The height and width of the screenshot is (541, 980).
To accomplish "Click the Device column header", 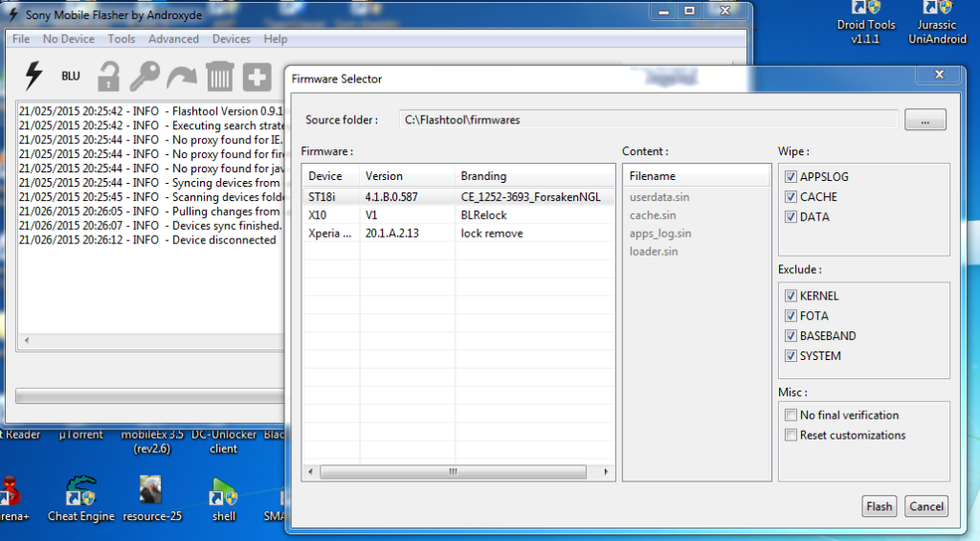I will (330, 176).
